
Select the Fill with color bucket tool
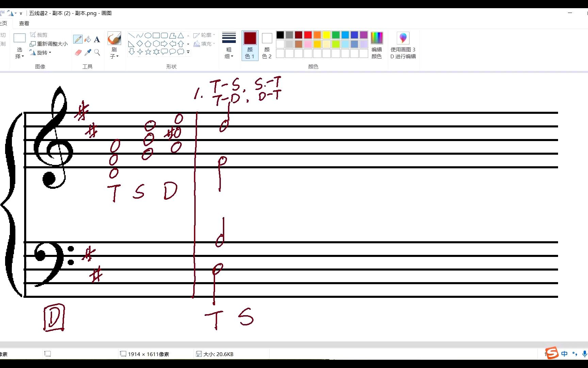coord(87,39)
